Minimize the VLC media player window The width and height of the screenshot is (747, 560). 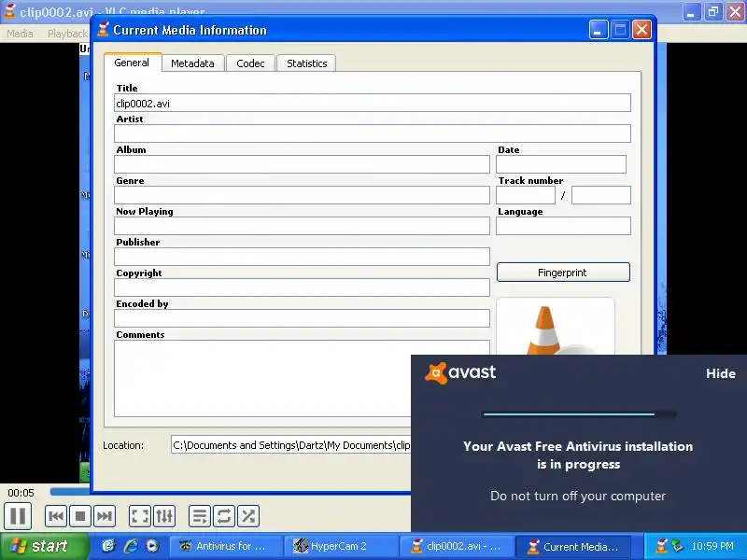click(x=691, y=12)
